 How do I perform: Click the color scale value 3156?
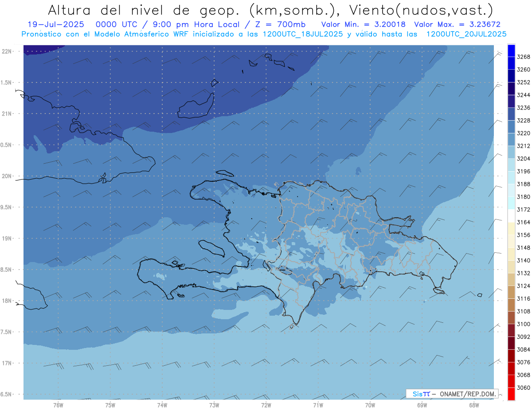[x=524, y=235]
